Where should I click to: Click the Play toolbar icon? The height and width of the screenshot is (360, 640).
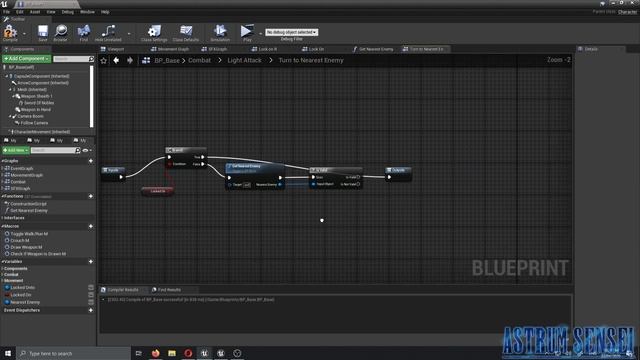coord(247,33)
